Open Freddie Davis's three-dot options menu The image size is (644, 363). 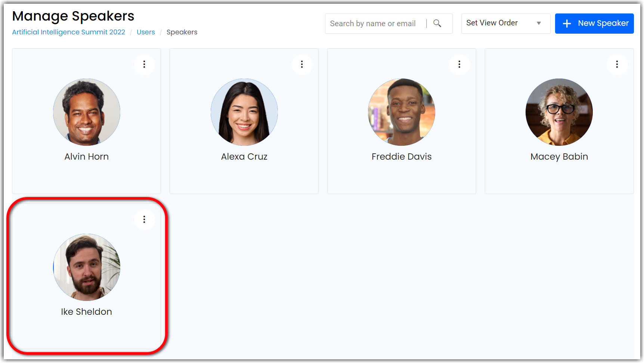(x=459, y=64)
